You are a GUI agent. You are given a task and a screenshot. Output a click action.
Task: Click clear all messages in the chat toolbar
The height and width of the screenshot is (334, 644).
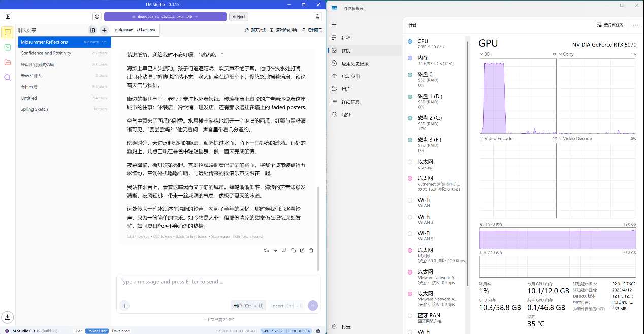click(x=283, y=31)
